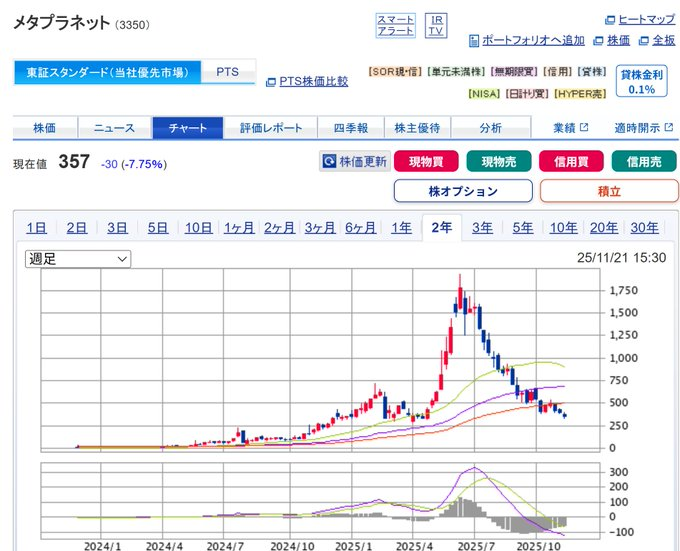Image resolution: width=680 pixels, height=551 pixels.
Task: Select the 1ヶ月 chart period
Action: pos(239,228)
